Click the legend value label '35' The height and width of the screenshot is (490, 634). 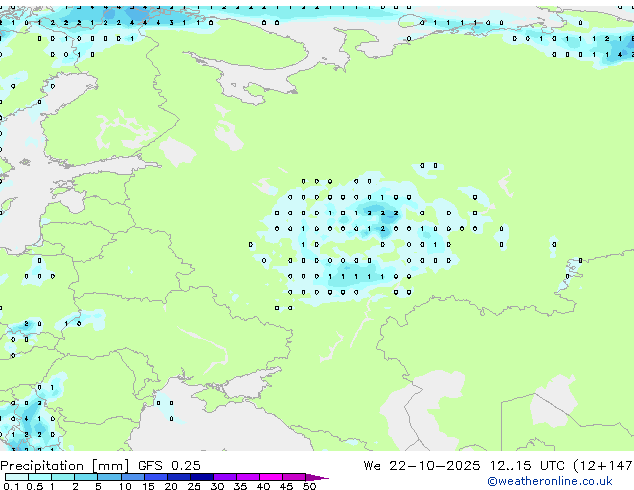coord(240,486)
